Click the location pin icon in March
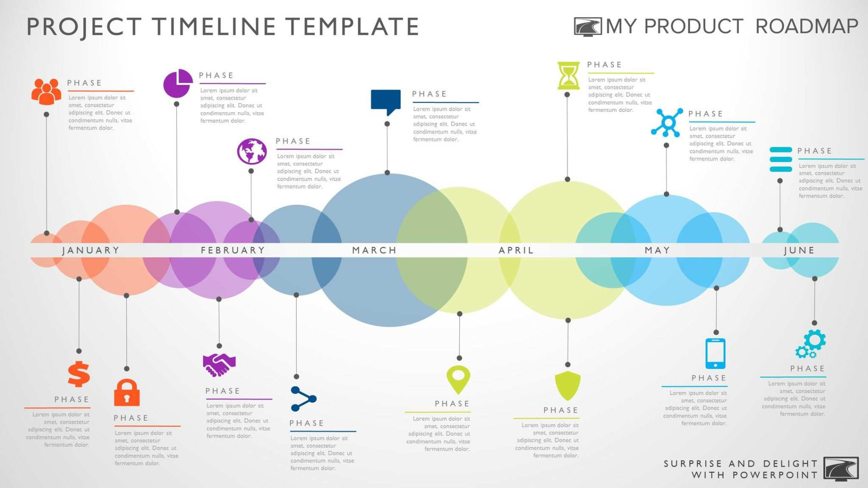 point(455,378)
